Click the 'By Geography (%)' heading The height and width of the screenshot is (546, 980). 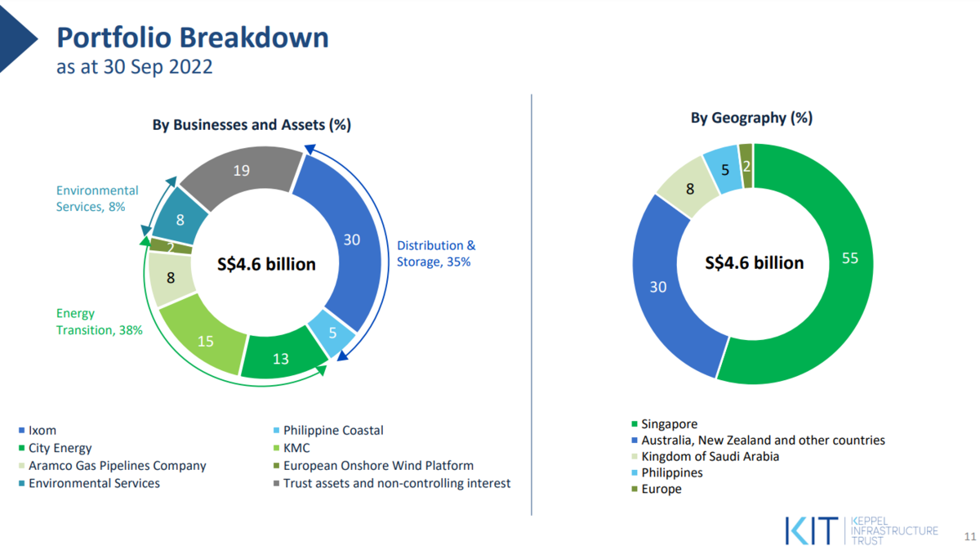pyautogui.click(x=751, y=118)
